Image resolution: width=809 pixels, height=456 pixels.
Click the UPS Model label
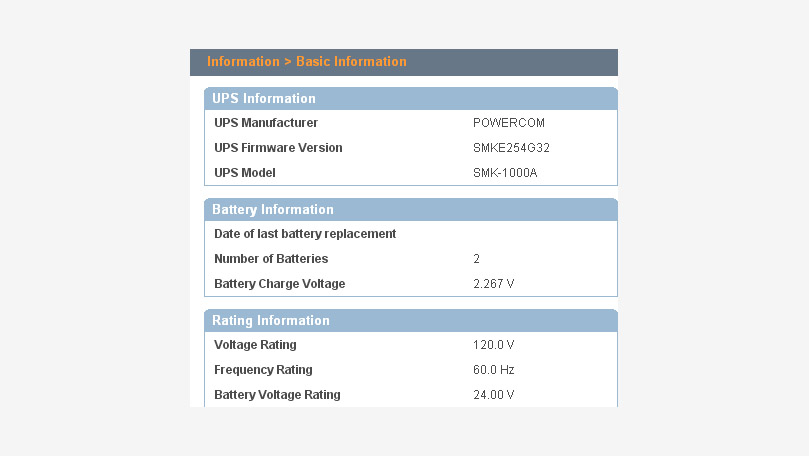point(245,173)
